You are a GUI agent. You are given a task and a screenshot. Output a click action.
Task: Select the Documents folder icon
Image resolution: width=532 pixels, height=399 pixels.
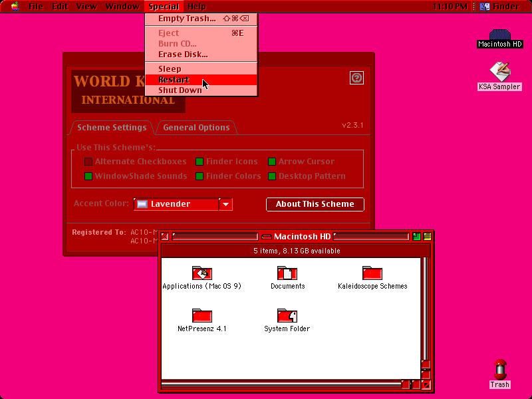coord(287,273)
